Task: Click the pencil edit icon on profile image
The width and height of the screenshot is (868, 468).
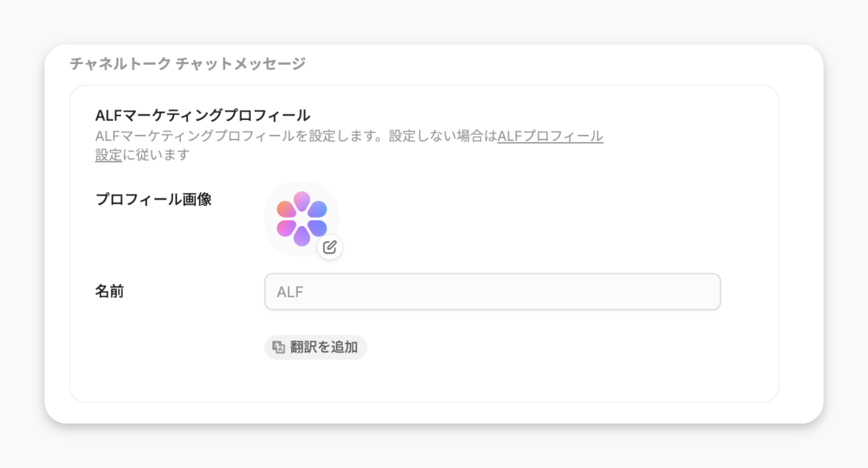Action: [x=330, y=247]
